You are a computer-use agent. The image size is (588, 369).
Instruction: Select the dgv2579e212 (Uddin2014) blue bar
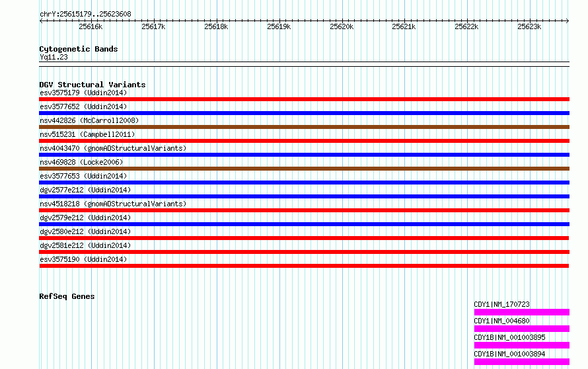pyautogui.click(x=304, y=224)
